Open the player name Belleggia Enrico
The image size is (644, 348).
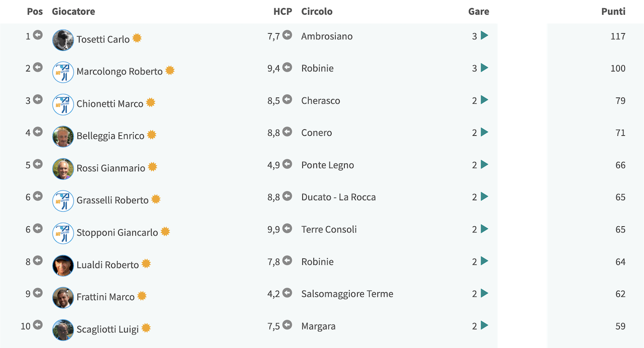(110, 136)
